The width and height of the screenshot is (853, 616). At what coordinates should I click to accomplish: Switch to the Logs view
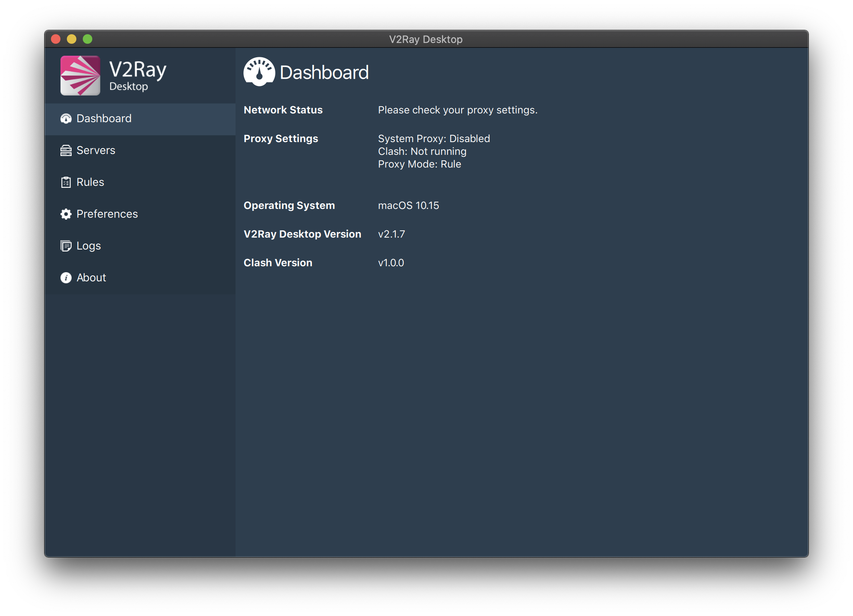89,246
